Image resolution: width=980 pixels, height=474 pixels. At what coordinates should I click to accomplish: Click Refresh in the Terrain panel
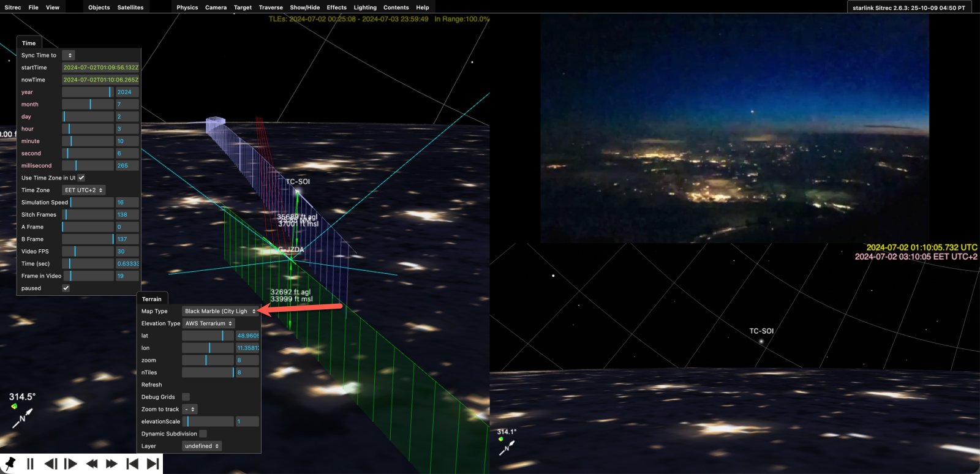point(152,385)
